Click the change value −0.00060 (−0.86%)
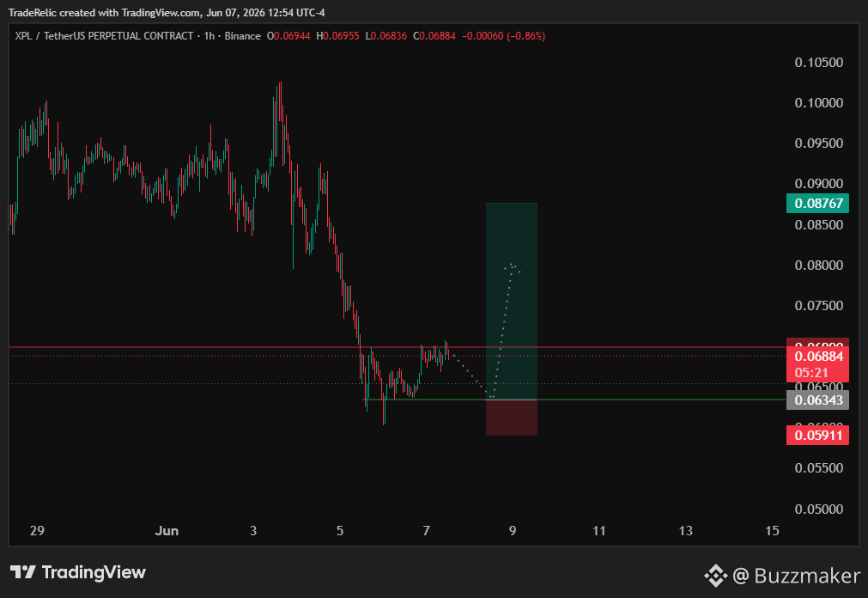The image size is (868, 598). 504,36
